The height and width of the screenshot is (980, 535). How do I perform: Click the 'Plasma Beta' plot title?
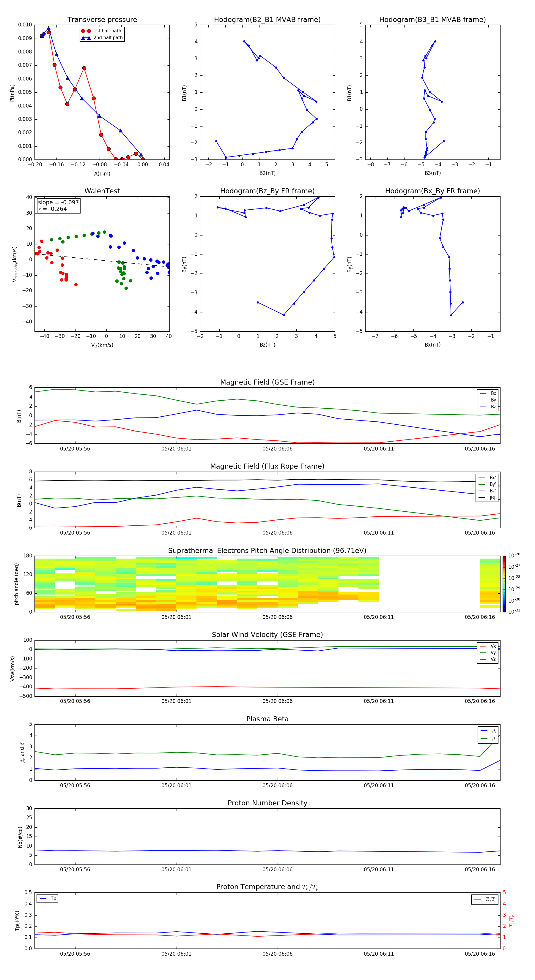tap(267, 719)
